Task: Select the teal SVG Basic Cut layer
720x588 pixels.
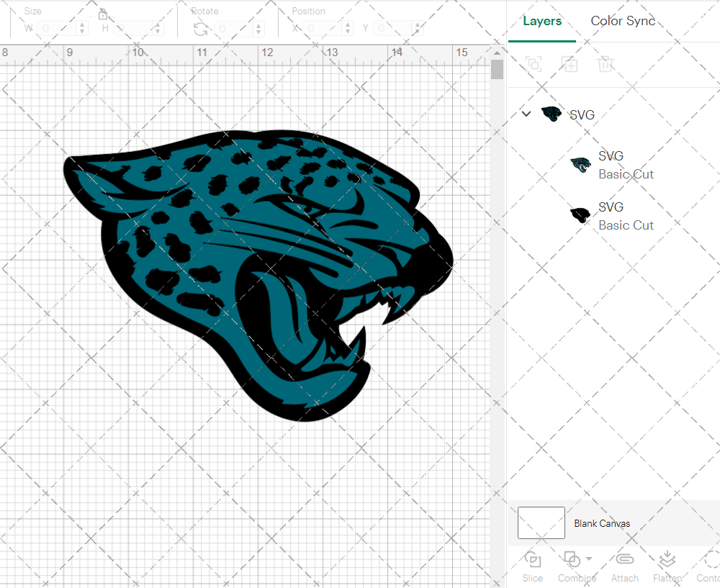Action: 612,165
